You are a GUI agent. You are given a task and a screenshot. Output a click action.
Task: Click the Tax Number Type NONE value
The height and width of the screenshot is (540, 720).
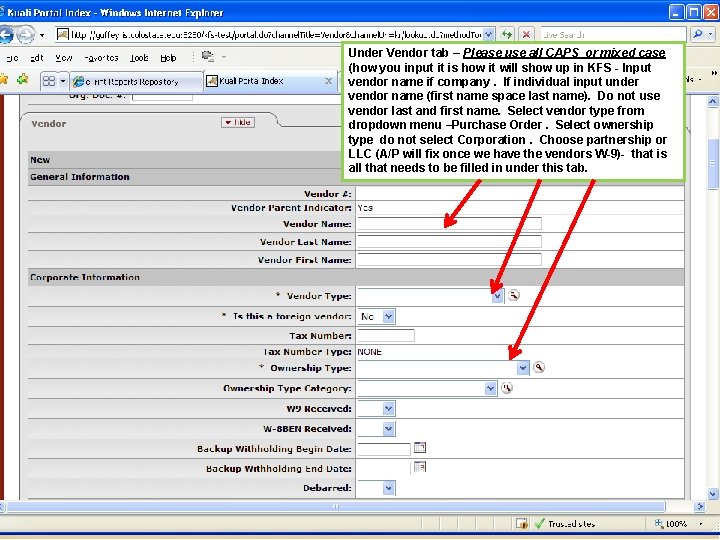point(370,352)
